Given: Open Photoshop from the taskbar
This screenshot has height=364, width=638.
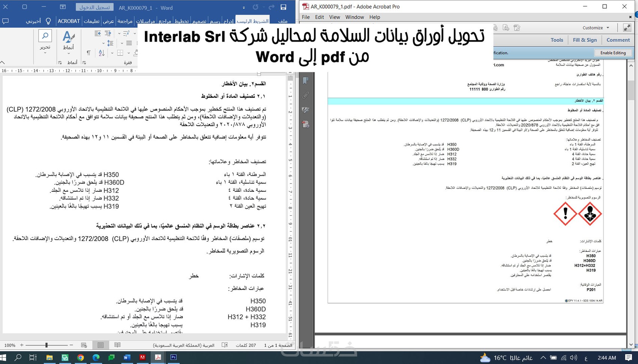Looking at the screenshot, I should [173, 357].
